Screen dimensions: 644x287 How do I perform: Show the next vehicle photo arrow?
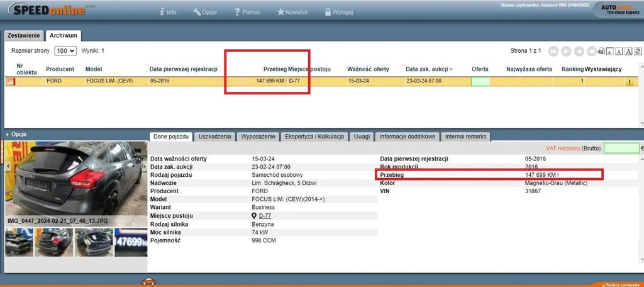(x=144, y=166)
